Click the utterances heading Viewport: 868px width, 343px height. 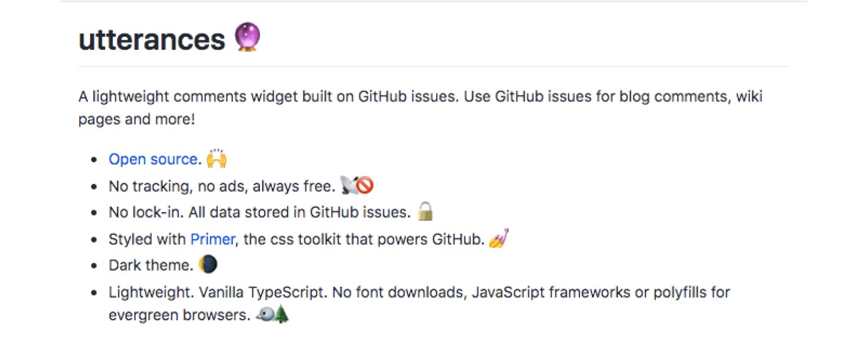(x=151, y=40)
